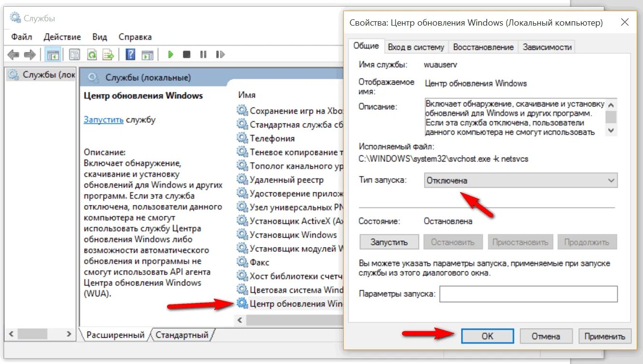Click gear icon beside Установщик ActiveX
643x364 pixels.
coord(242,221)
